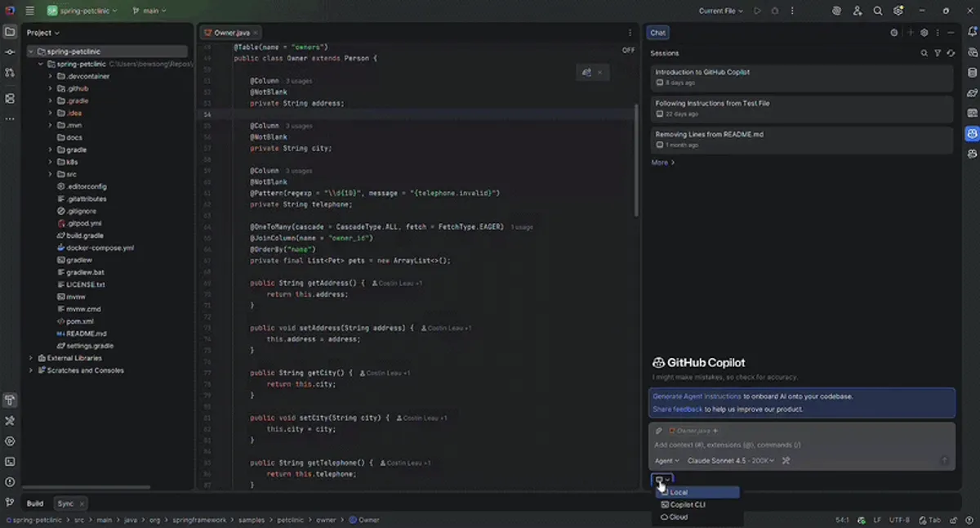Open Removing Lines from README.md session
Viewport: 980px width, 528px height.
pos(802,140)
